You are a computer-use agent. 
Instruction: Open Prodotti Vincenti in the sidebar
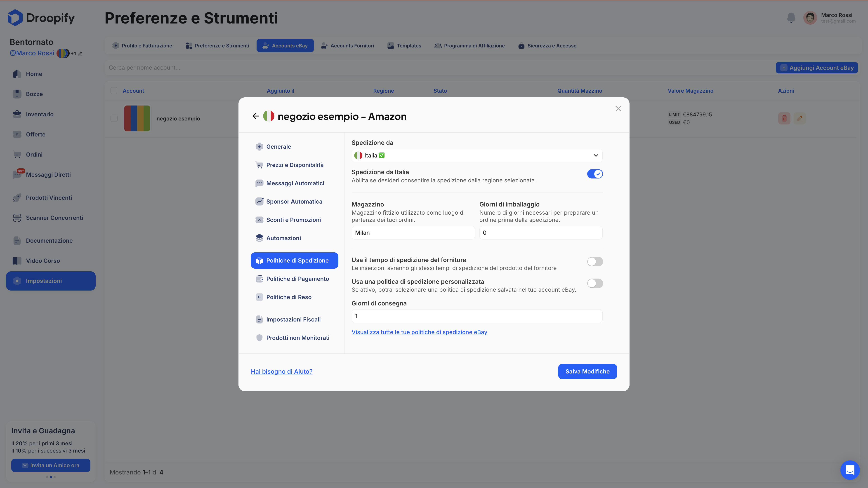click(49, 198)
